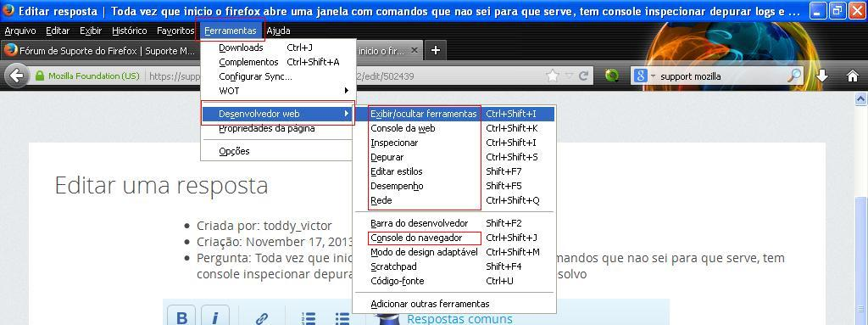
Task: Select Modo de design adaptável entry
Action: coord(454,252)
